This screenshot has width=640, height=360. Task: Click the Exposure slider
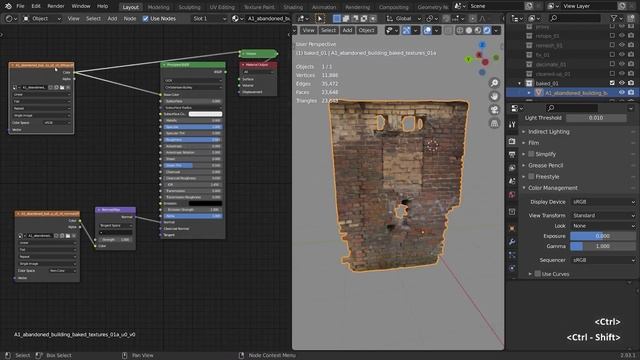(x=603, y=236)
